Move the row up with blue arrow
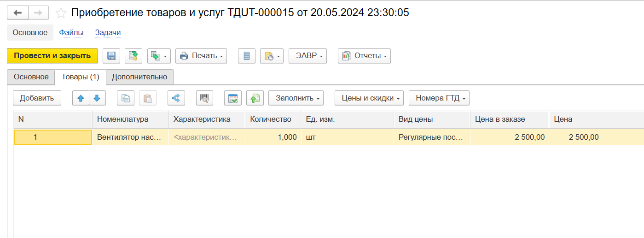Image resolution: width=644 pixels, height=238 pixels. [81, 98]
